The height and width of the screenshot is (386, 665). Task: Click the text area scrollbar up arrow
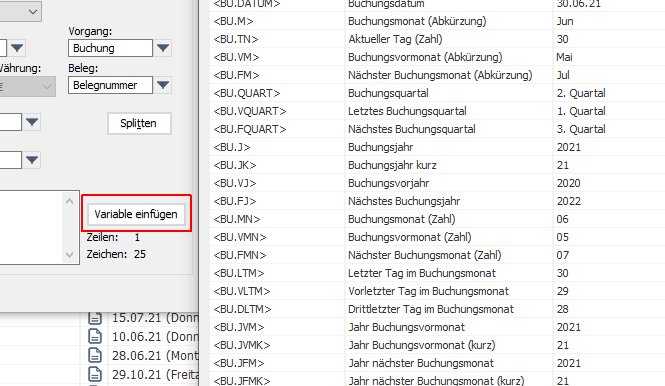point(70,201)
